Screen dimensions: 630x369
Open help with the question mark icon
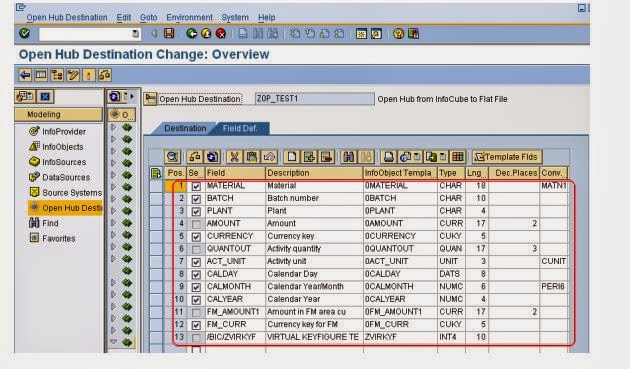point(398,33)
